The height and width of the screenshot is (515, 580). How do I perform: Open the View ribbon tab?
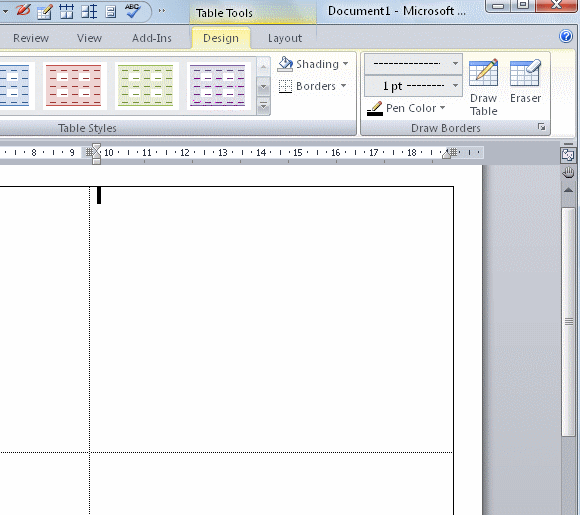[x=89, y=38]
